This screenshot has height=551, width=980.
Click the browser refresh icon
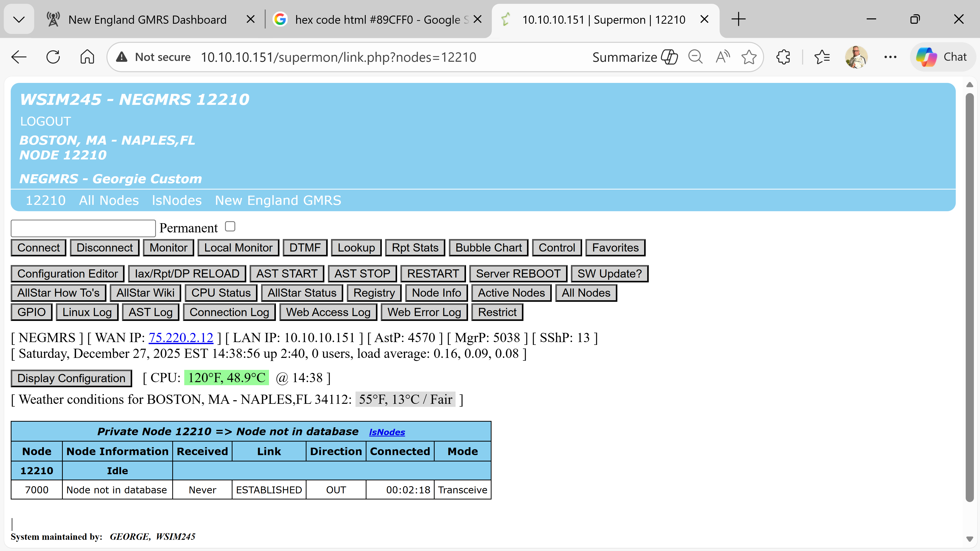coord(53,57)
